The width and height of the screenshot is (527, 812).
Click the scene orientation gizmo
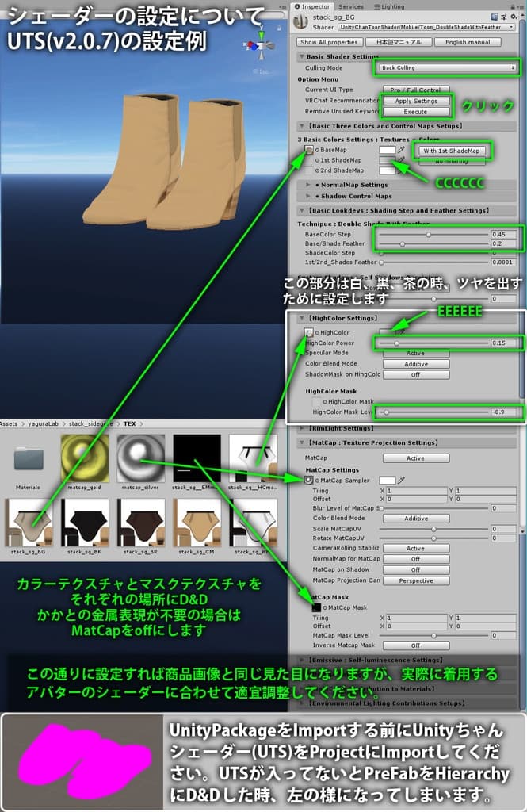click(x=262, y=44)
